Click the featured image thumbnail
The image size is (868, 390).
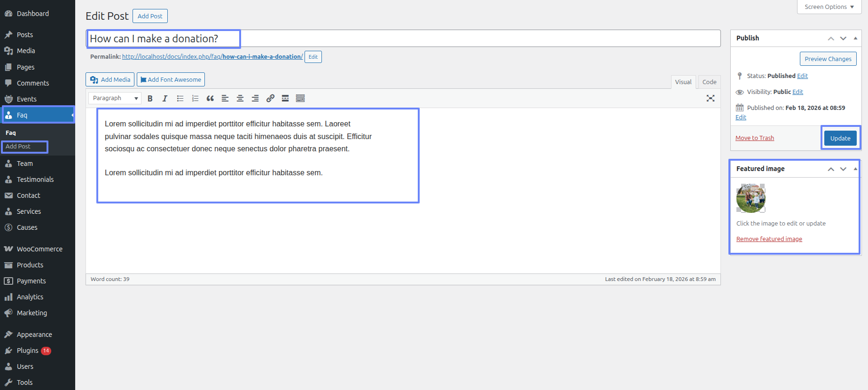click(751, 198)
